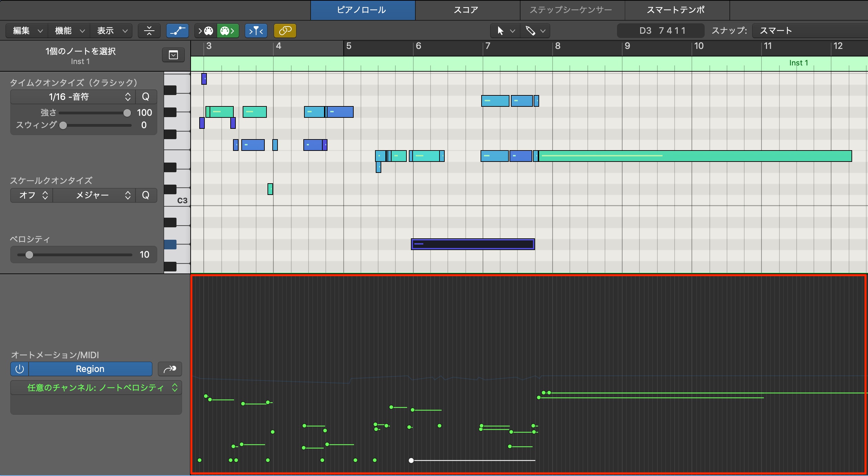Screen dimensions: 868x476
Task: Select the pointer tool
Action: pyautogui.click(x=500, y=31)
